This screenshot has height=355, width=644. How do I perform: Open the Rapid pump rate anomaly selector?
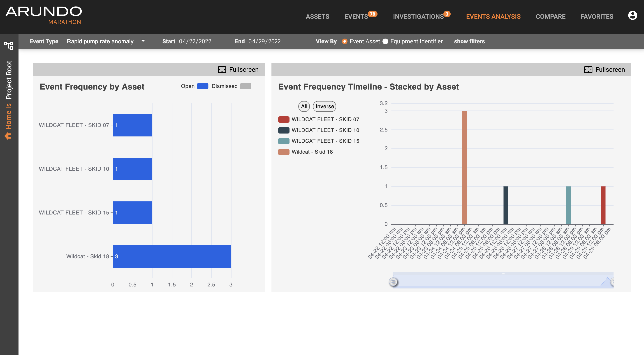coord(100,41)
